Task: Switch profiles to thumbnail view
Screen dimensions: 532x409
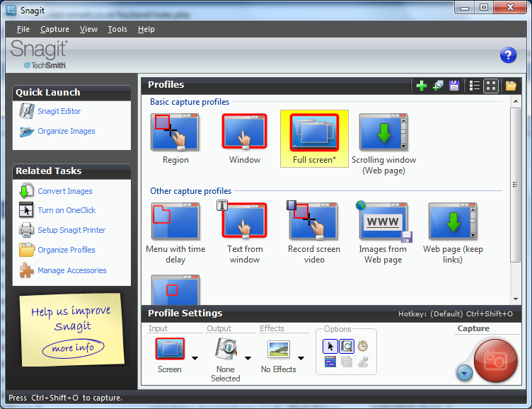Action: (x=491, y=86)
